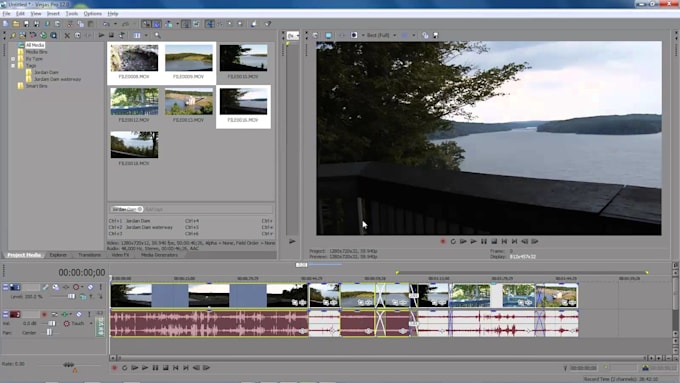Click Record button in timeline transport bar
Viewport: 680px width, 383px height.
click(x=114, y=368)
